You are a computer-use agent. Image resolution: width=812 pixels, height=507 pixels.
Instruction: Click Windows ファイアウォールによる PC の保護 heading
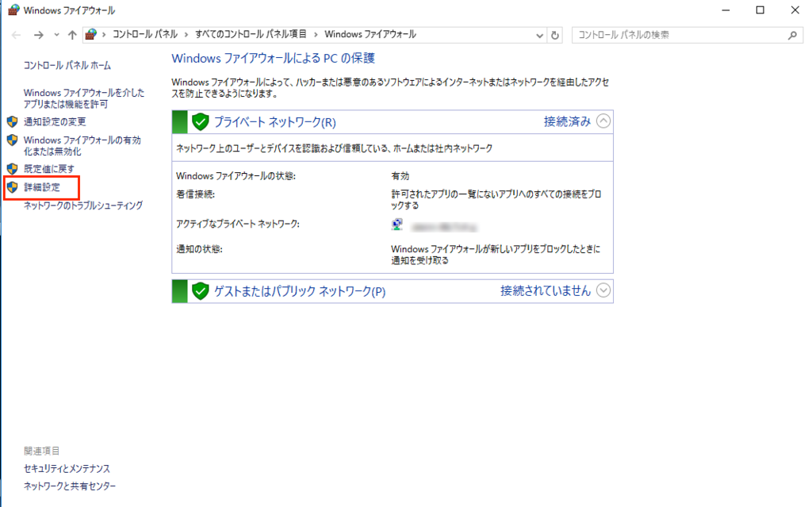pyautogui.click(x=273, y=58)
